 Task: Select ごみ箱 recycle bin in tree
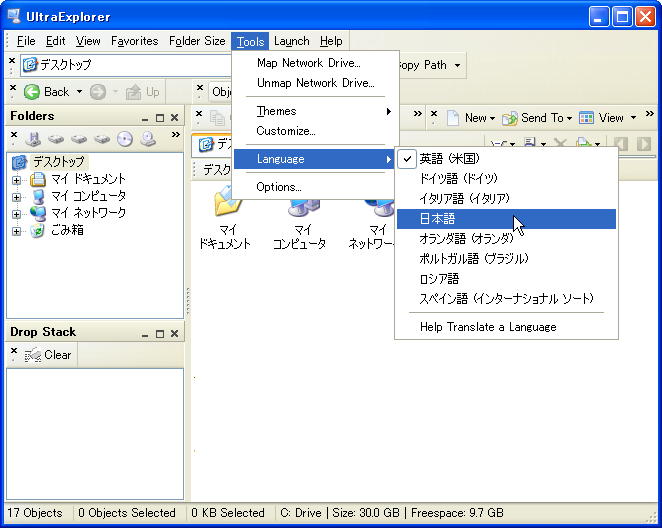[x=67, y=230]
